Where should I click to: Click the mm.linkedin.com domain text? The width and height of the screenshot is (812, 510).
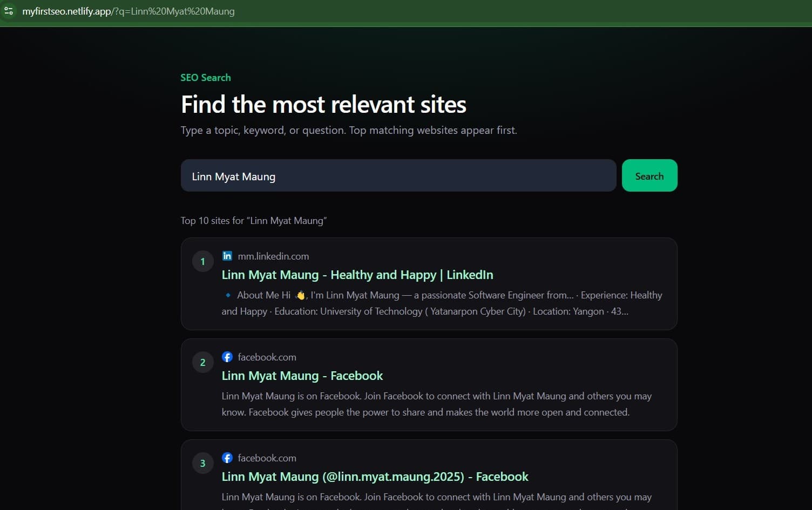pyautogui.click(x=273, y=256)
